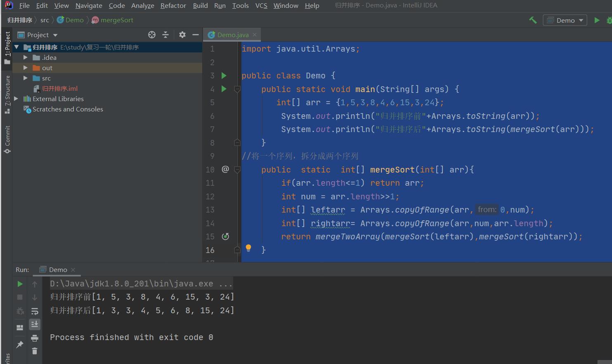
Task: Collapse mergeSort fold marker on line 10
Action: pos(237,170)
